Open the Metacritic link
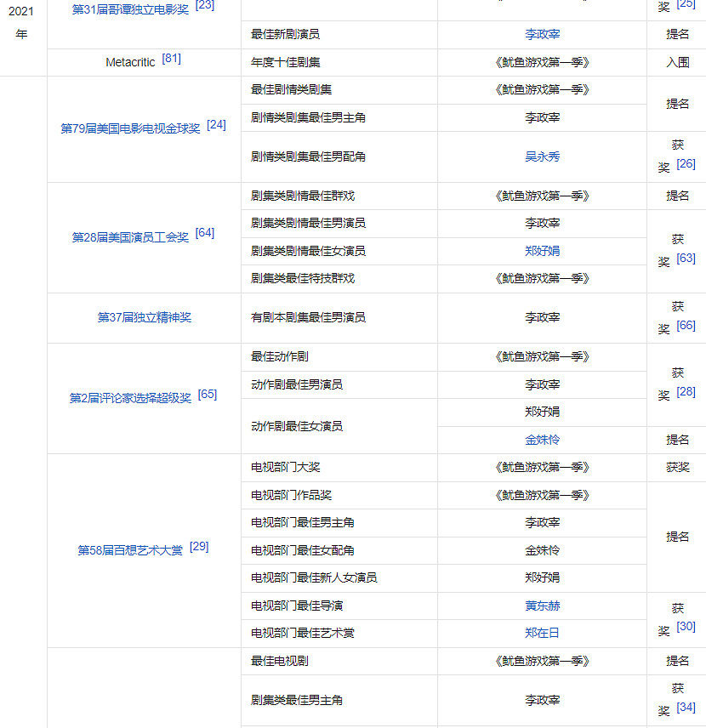The image size is (706, 728). 133,61
